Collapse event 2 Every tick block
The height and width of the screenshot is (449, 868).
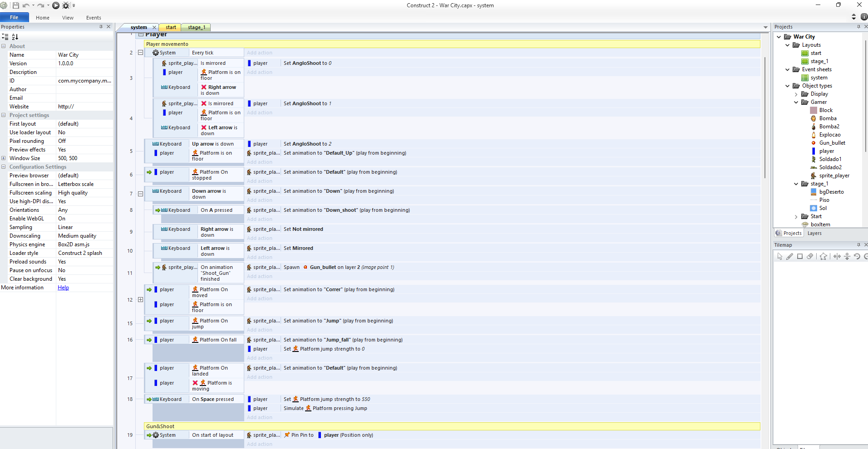coord(140,53)
